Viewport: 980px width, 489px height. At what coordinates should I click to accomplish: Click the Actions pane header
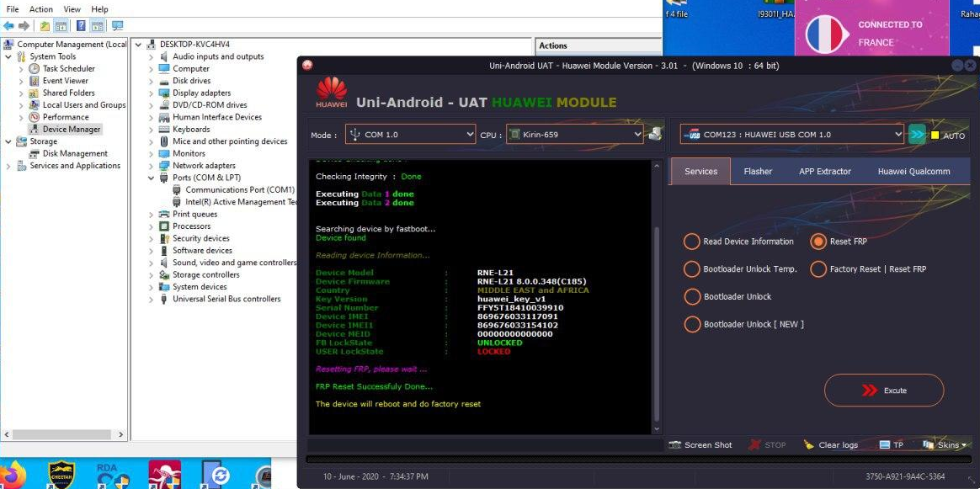point(598,45)
